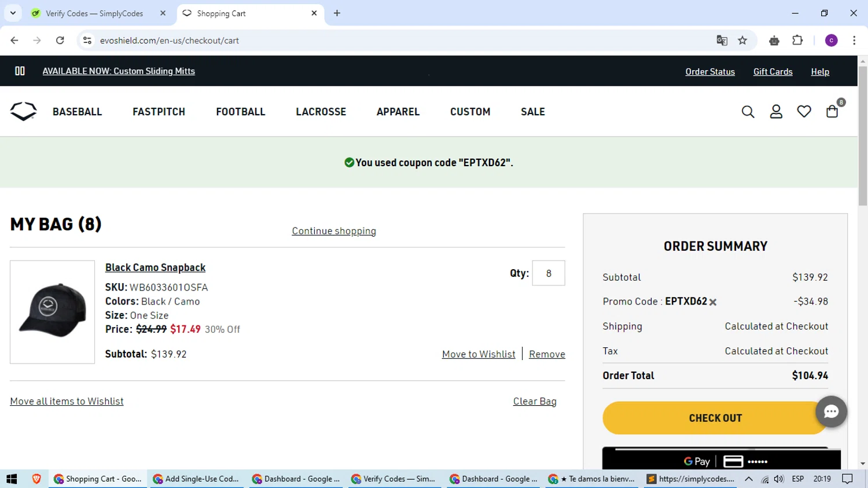The width and height of the screenshot is (868, 488).
Task: Open the Chrome three-dot menu
Action: (854, 41)
